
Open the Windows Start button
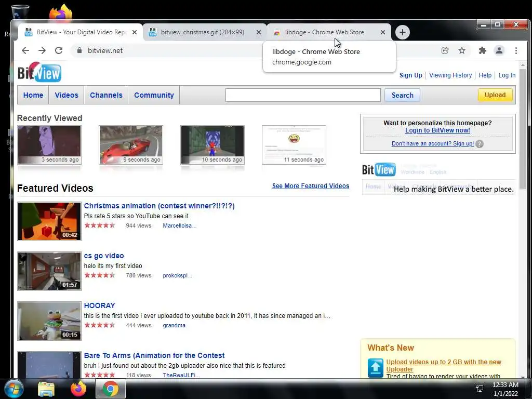(14, 389)
